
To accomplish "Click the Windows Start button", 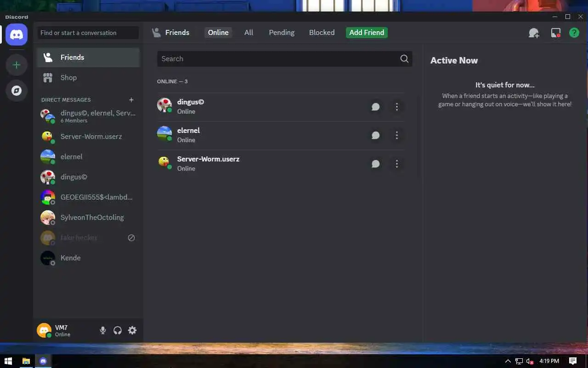I will point(8,361).
